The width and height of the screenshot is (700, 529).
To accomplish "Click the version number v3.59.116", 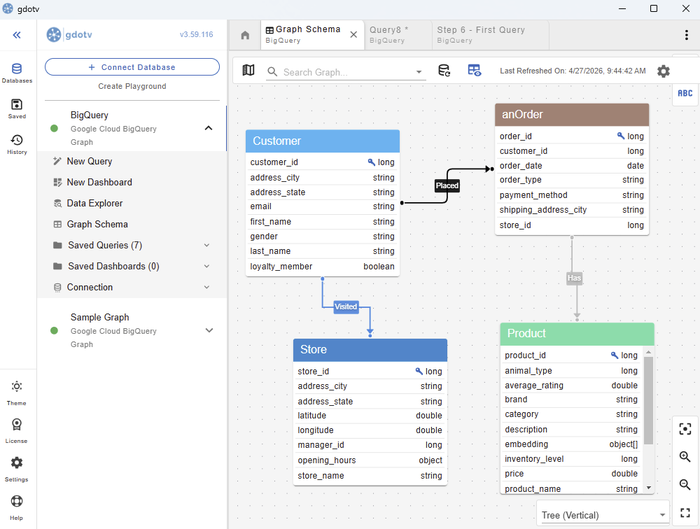I will [196, 34].
